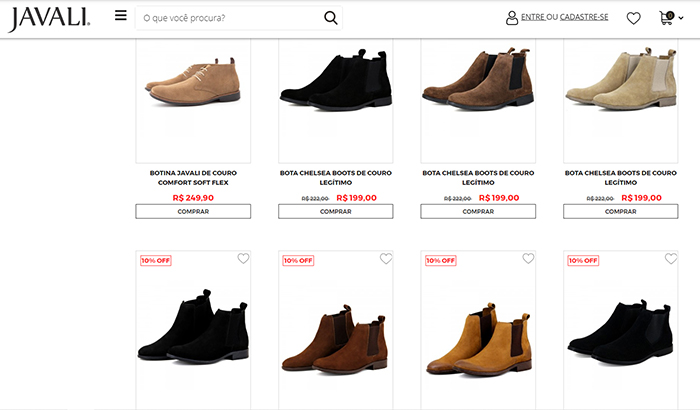Viewport: 700px width, 410px height.
Task: Favorite the first black boot in second row
Action: coord(243,259)
